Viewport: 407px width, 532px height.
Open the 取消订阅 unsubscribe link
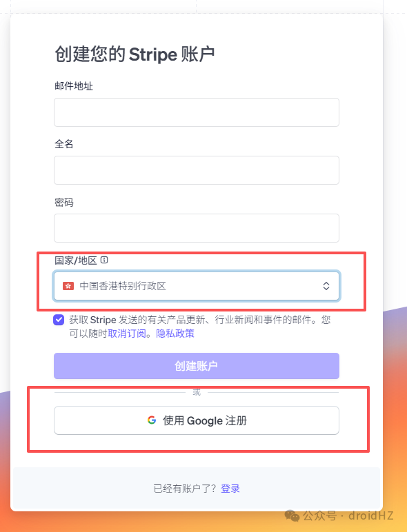tap(127, 334)
